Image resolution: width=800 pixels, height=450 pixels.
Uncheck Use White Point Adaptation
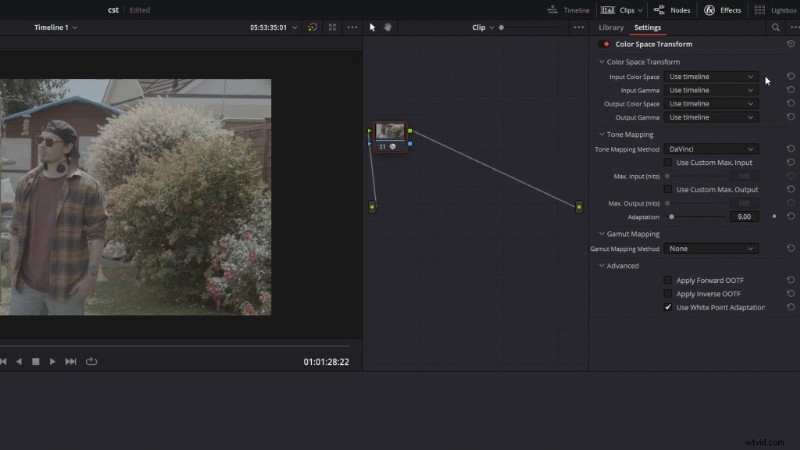point(667,307)
